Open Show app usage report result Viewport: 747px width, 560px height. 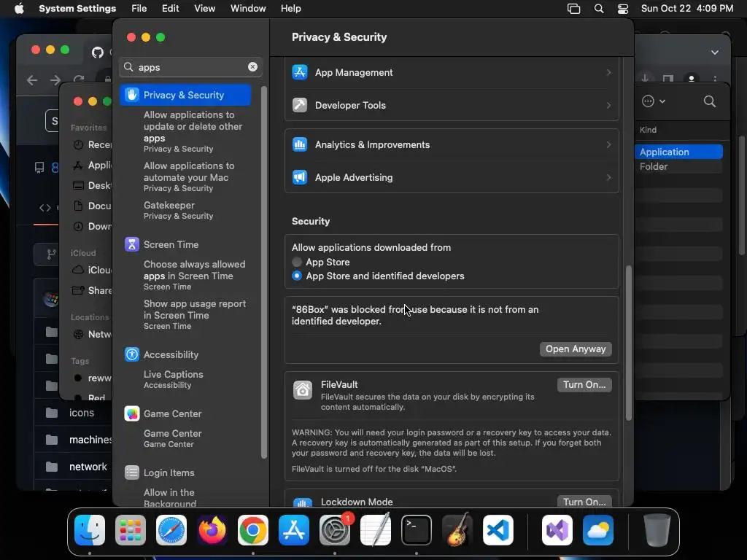[x=196, y=314]
